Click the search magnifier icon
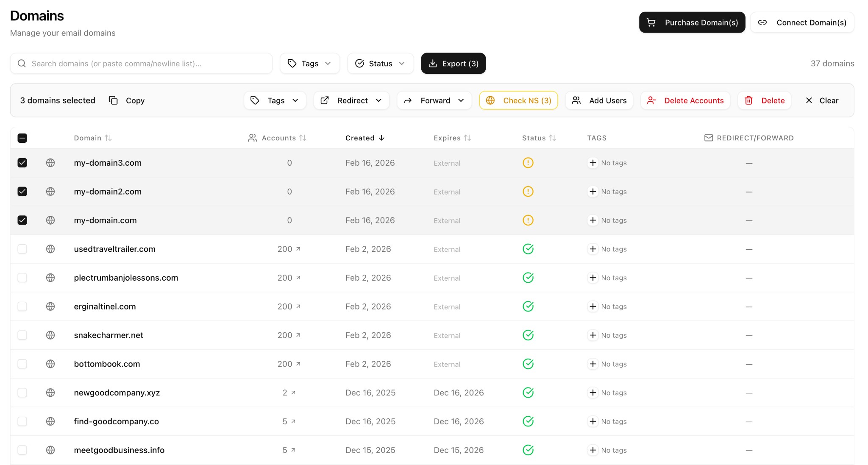Image resolution: width=868 pixels, height=465 pixels. [22, 63]
